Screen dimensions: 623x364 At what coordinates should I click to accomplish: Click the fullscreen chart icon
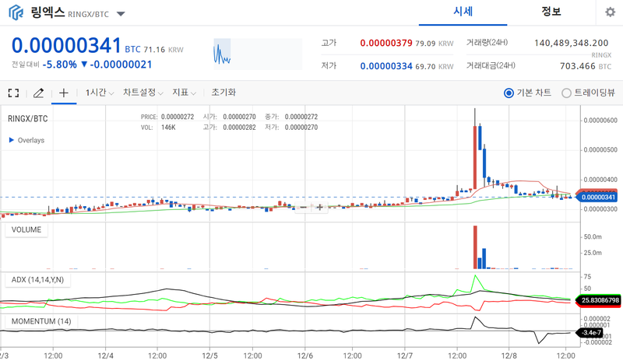(x=13, y=93)
